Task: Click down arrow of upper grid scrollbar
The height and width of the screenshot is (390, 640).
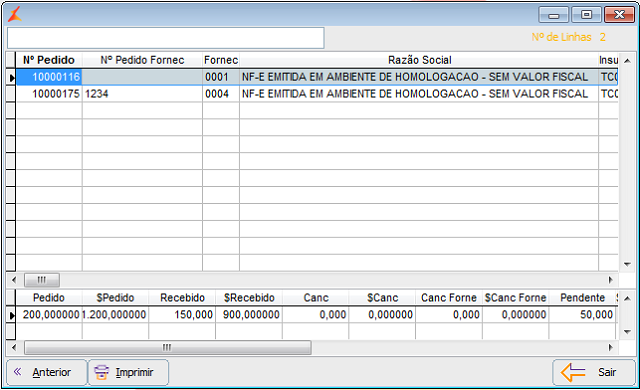Action: click(x=627, y=264)
